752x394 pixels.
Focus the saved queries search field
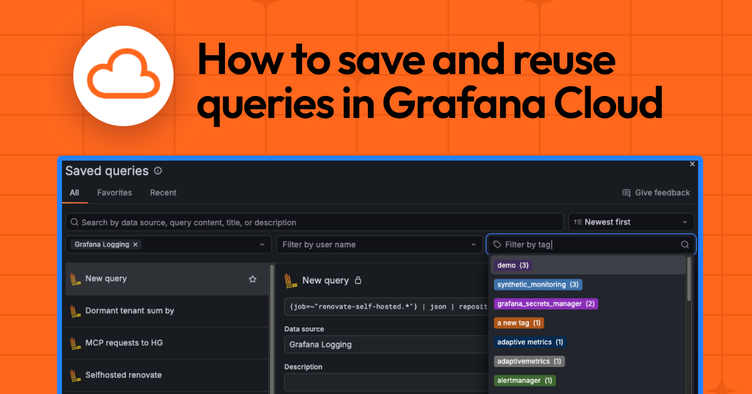click(315, 222)
